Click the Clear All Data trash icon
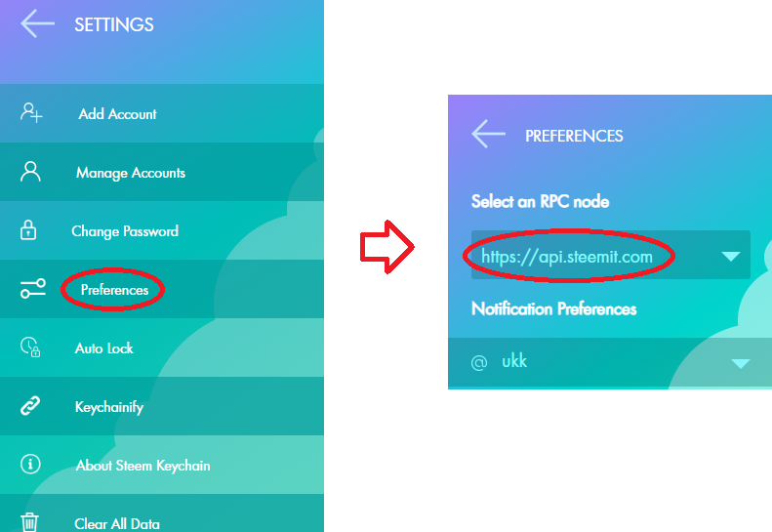Screen dimensions: 772x532 coord(29,521)
